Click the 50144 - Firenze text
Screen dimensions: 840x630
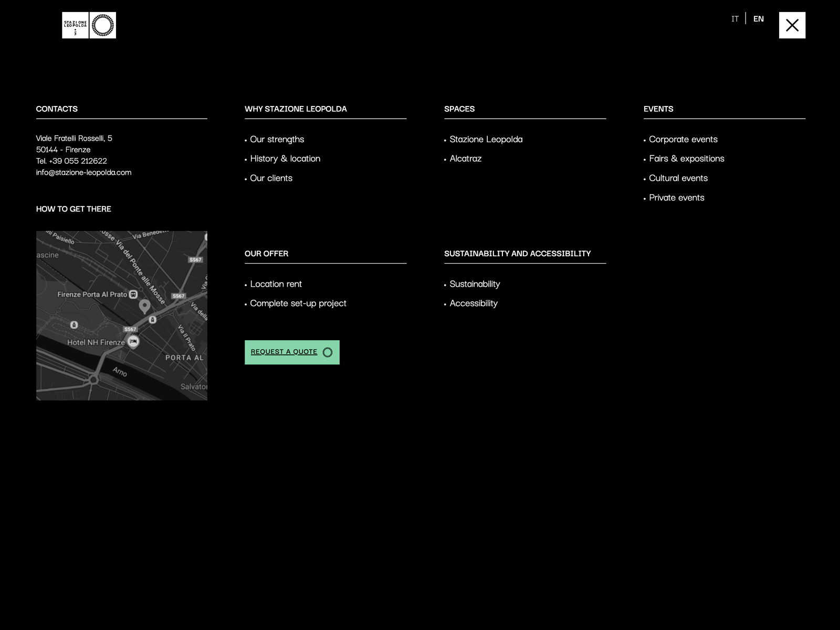tap(63, 150)
